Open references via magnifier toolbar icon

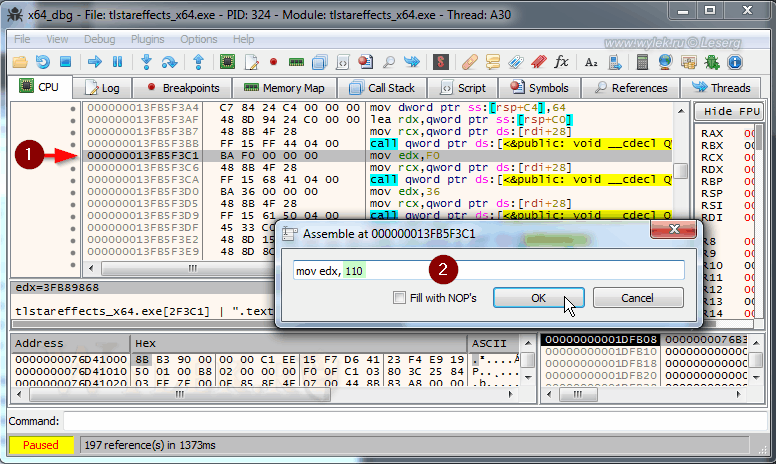click(389, 62)
